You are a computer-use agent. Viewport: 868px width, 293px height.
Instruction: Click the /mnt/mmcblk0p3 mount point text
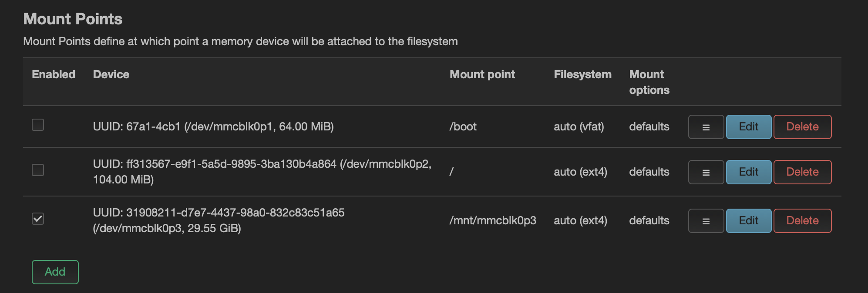coord(493,220)
